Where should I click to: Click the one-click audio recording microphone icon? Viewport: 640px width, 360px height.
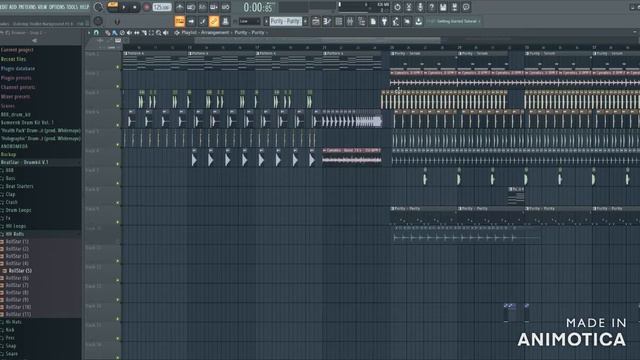pyautogui.click(x=420, y=7)
